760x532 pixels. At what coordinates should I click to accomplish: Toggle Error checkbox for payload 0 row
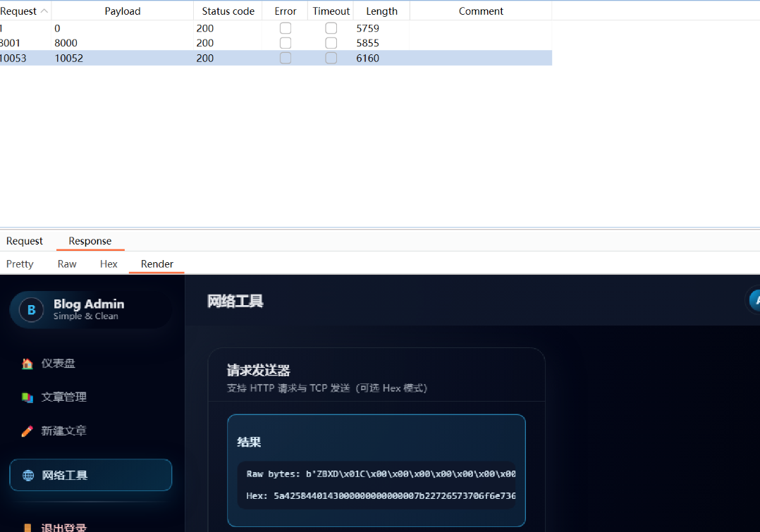286,28
